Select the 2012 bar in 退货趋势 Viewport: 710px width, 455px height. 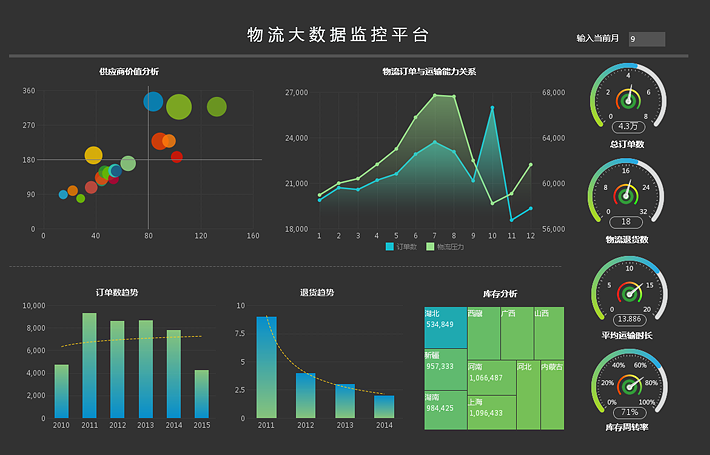[306, 395]
